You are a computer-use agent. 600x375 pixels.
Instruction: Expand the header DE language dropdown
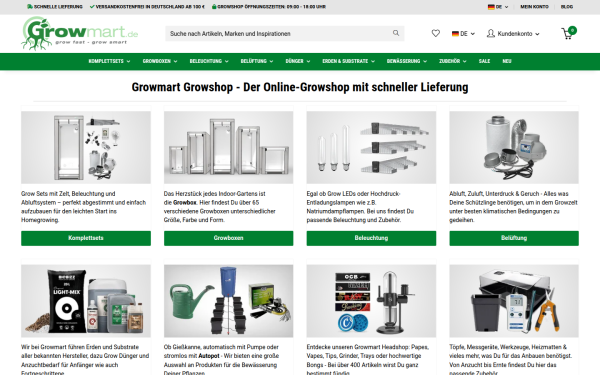pyautogui.click(x=463, y=34)
